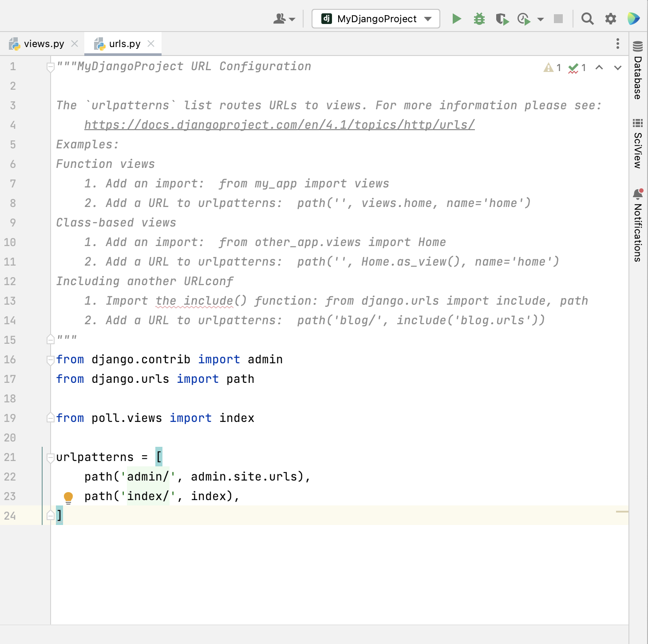Navigate to the next problem arrow
This screenshot has width=648, height=644.
pos(617,68)
